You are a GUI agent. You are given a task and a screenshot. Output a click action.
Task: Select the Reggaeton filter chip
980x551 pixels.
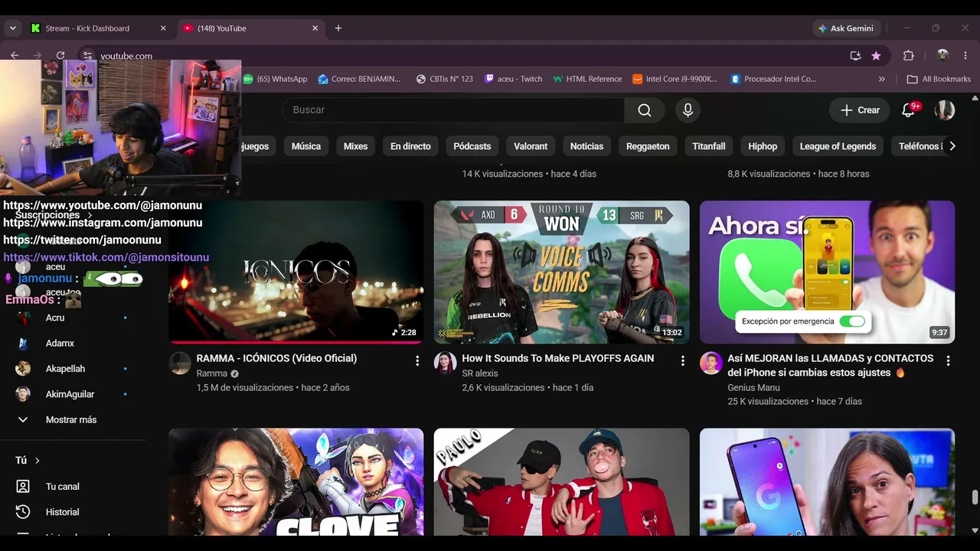pos(648,146)
